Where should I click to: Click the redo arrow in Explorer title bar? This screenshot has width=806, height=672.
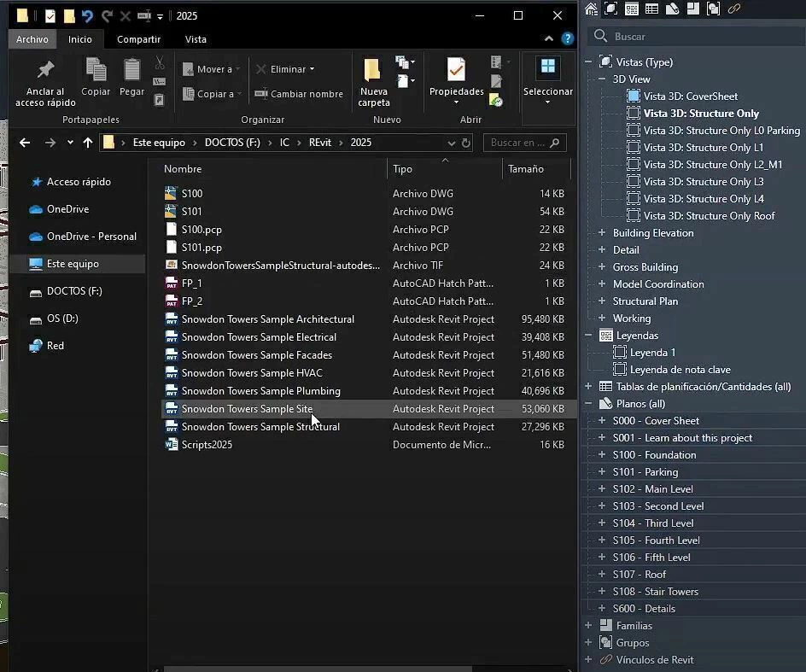(x=107, y=16)
